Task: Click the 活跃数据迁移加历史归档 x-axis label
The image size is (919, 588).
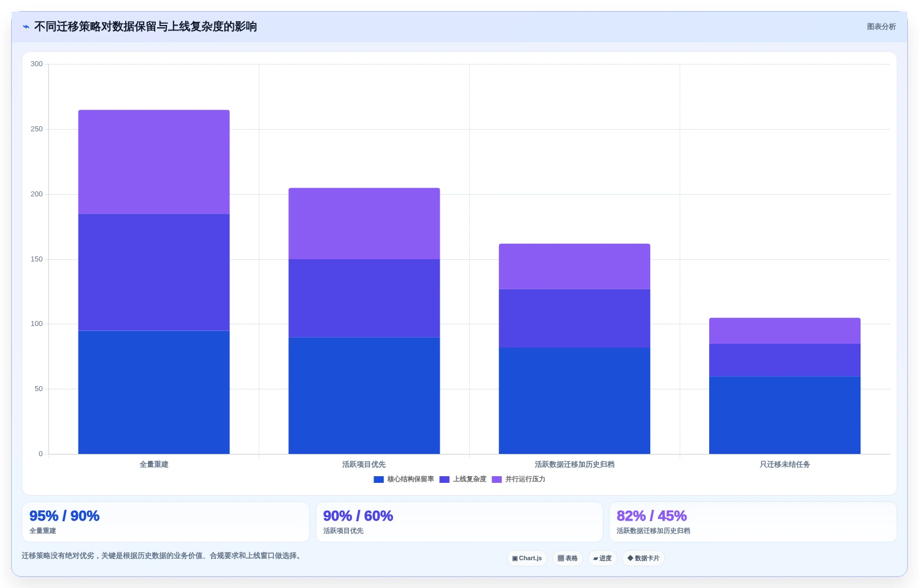Action: point(574,465)
